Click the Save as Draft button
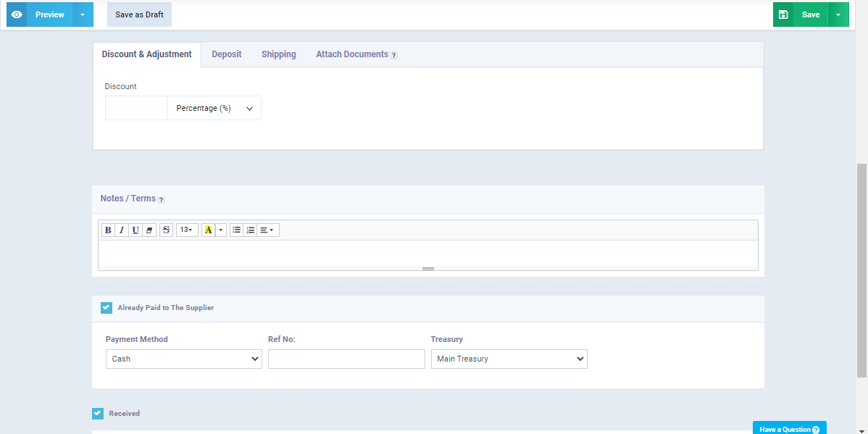This screenshot has width=868, height=434. coord(139,14)
